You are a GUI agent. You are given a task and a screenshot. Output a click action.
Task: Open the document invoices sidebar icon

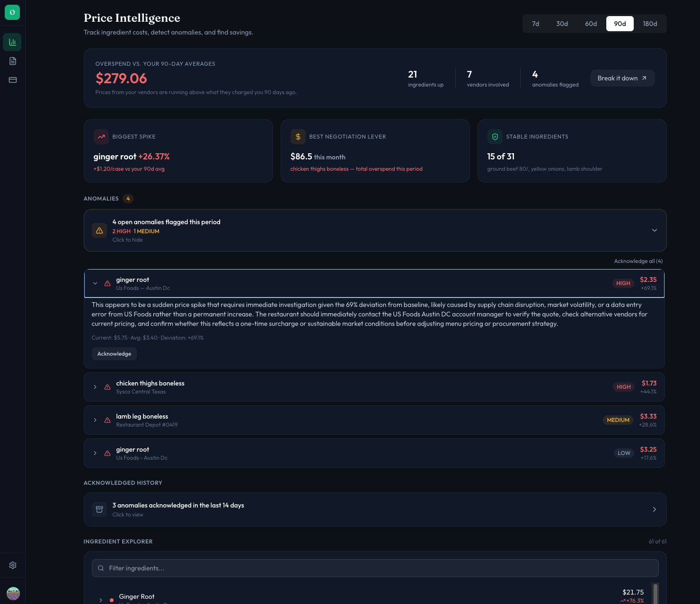[13, 61]
